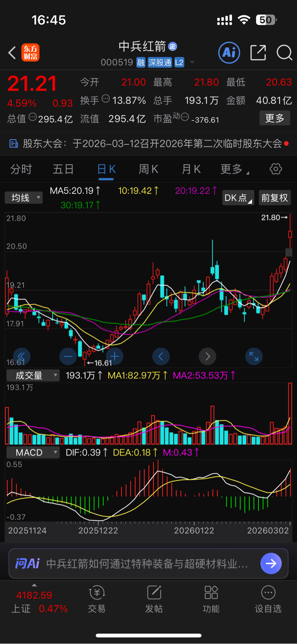Tap 设自选 to add watchlist
This screenshot has height=644, width=297.
[x=268, y=599]
